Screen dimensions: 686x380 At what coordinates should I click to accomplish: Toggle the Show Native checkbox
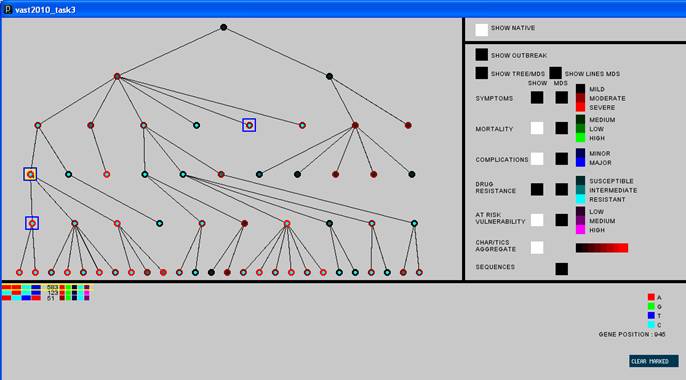(481, 30)
